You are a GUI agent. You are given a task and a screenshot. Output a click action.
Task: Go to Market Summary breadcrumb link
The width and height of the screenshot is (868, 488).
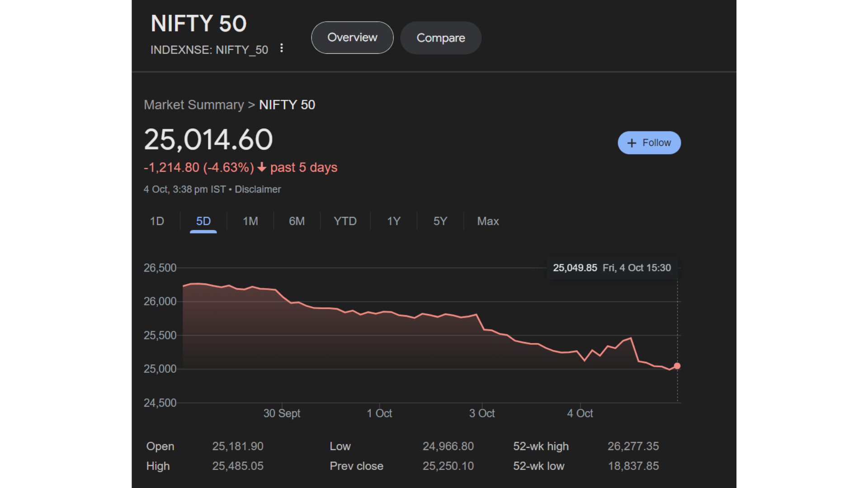pos(193,105)
